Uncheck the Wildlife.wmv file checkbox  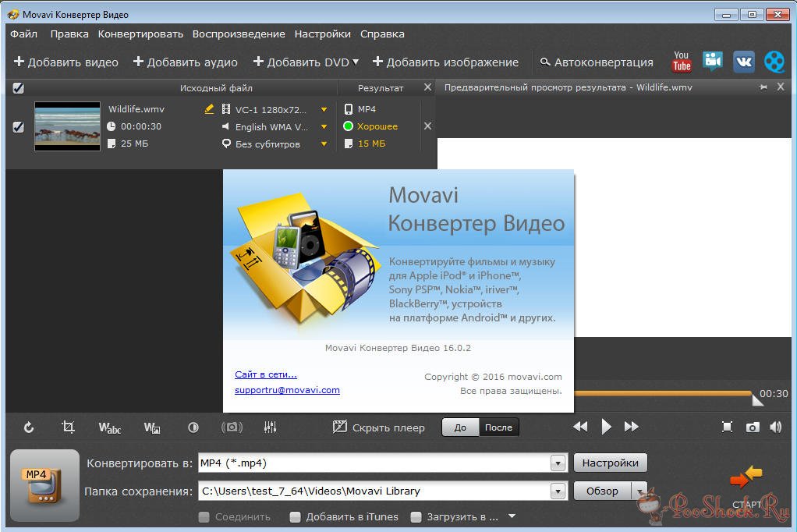(19, 126)
